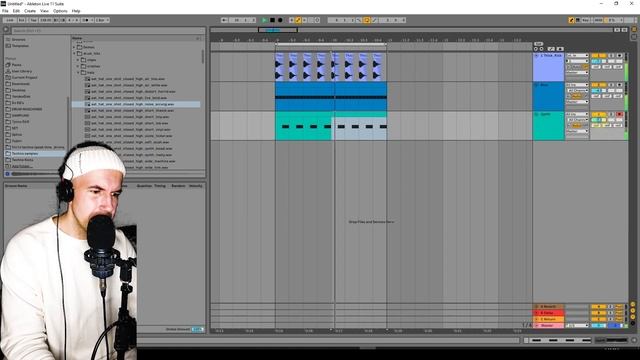Collapse the drum_hits parent folder
Image resolution: width=640 pixels, height=360 pixels.
point(75,53)
